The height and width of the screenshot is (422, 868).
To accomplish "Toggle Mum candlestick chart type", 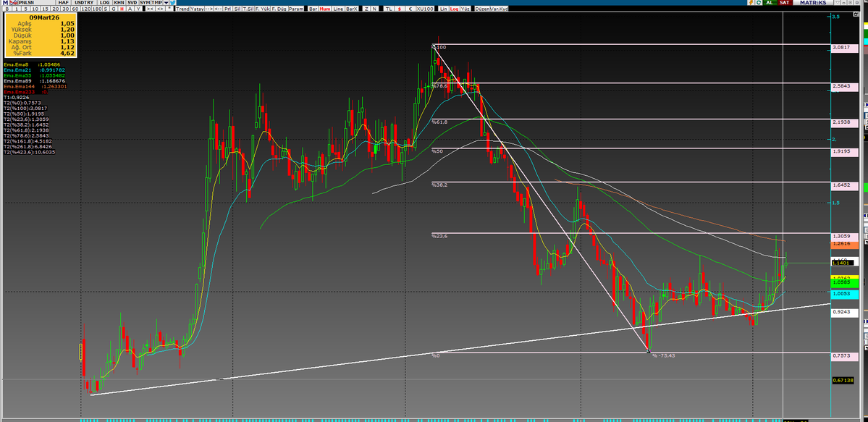I will pyautogui.click(x=325, y=9).
